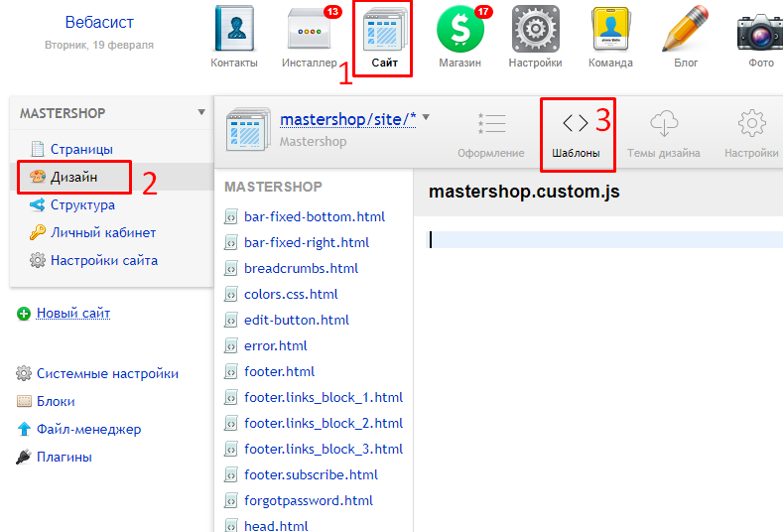
Task: Open the Фото camera icon
Action: 760,32
